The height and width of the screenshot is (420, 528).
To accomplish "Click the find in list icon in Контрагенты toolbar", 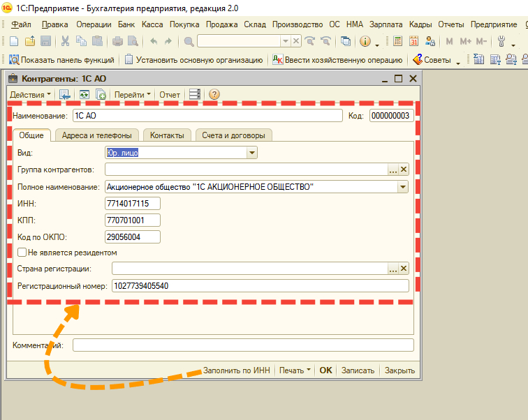I will coord(65,94).
